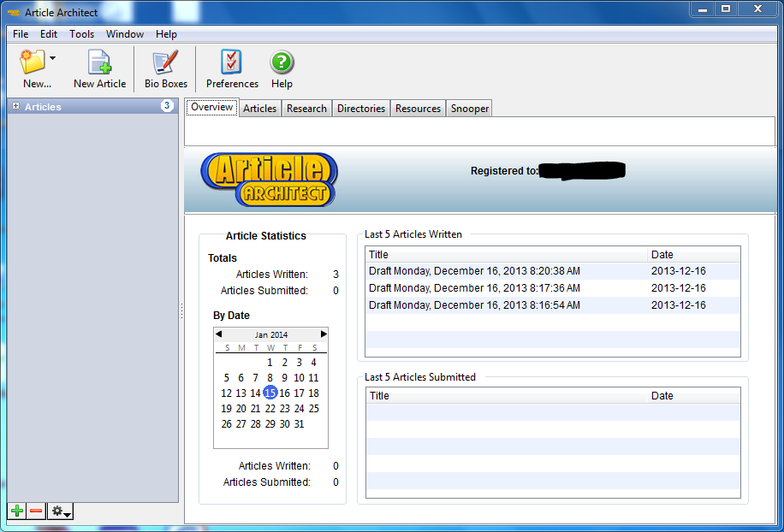Click the Article Architect logo
Viewport: 784px width, 532px height.
(x=269, y=180)
